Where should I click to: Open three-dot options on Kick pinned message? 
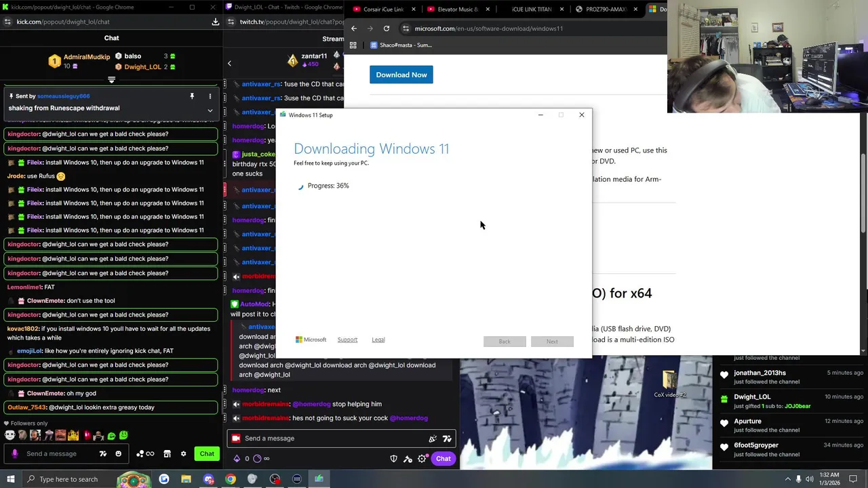pos(210,96)
